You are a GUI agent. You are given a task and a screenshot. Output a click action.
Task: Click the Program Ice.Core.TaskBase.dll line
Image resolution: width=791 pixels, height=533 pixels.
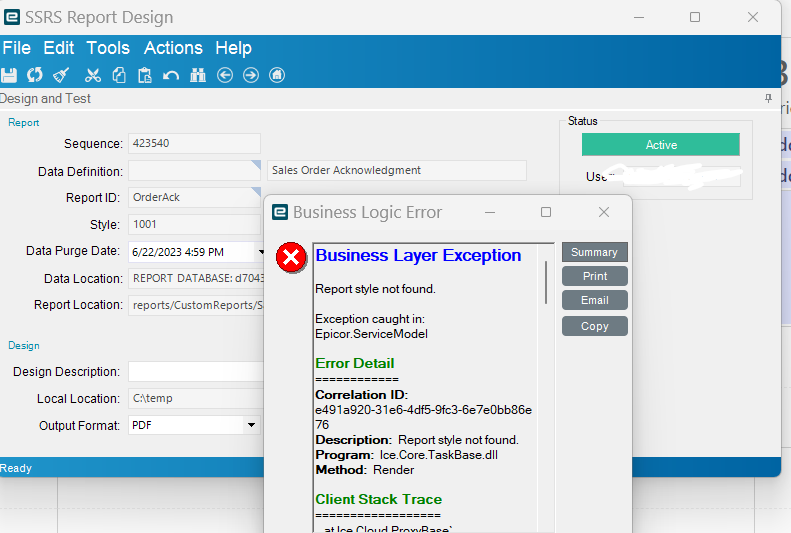(407, 455)
